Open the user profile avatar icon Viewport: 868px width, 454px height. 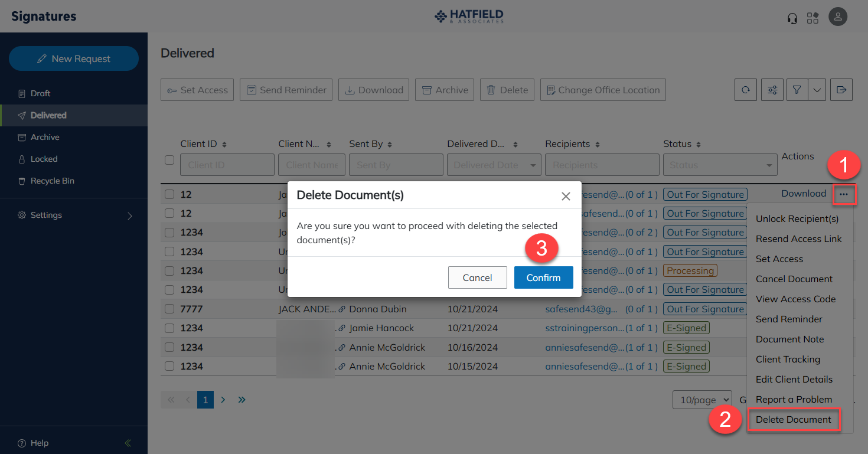pyautogui.click(x=838, y=17)
